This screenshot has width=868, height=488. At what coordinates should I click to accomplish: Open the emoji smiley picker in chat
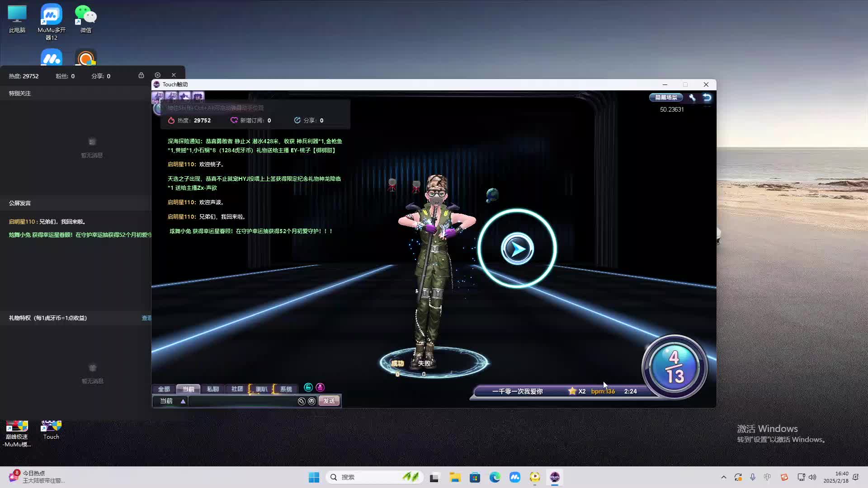point(311,401)
